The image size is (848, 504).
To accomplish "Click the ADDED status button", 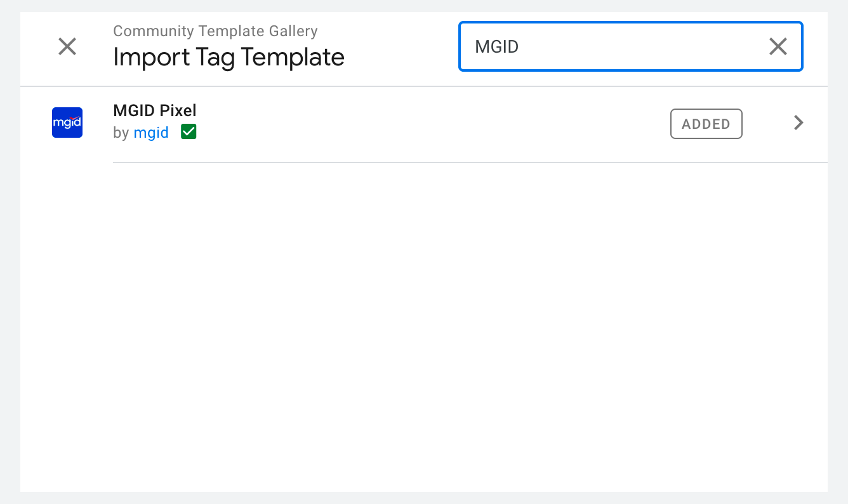I will [706, 124].
